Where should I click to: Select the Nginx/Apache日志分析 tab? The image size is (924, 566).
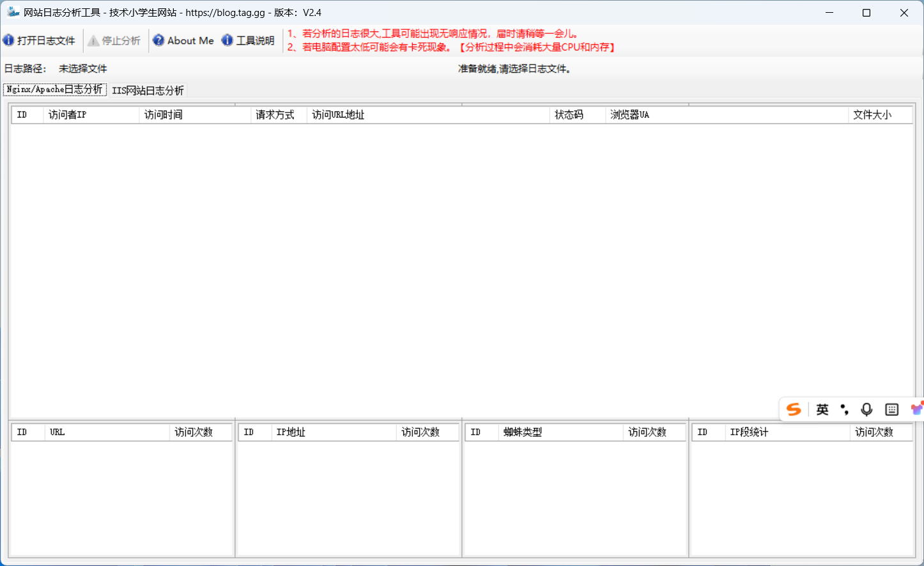[x=54, y=90]
